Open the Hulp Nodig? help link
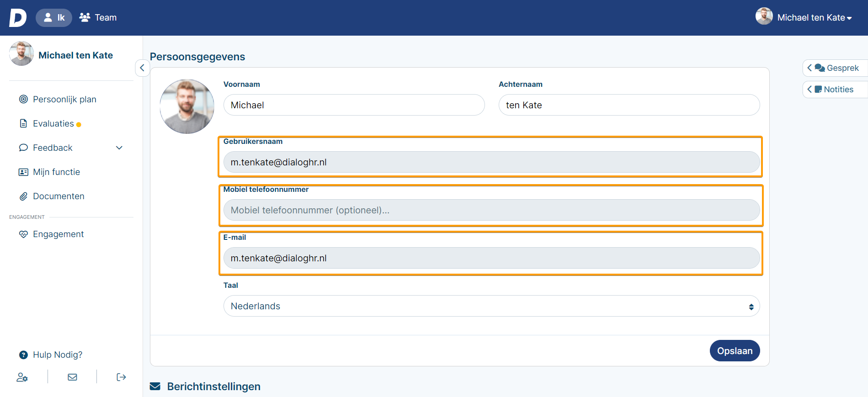This screenshot has height=397, width=868. point(58,355)
